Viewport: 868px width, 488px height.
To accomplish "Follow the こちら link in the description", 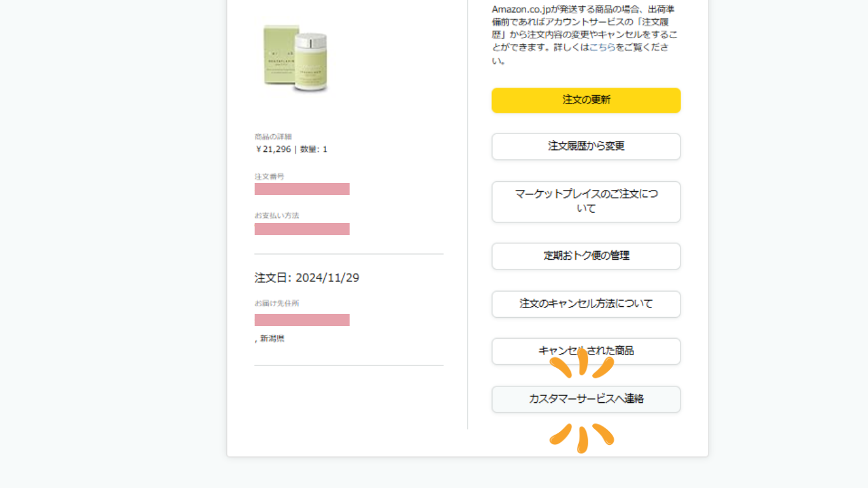I will (602, 47).
